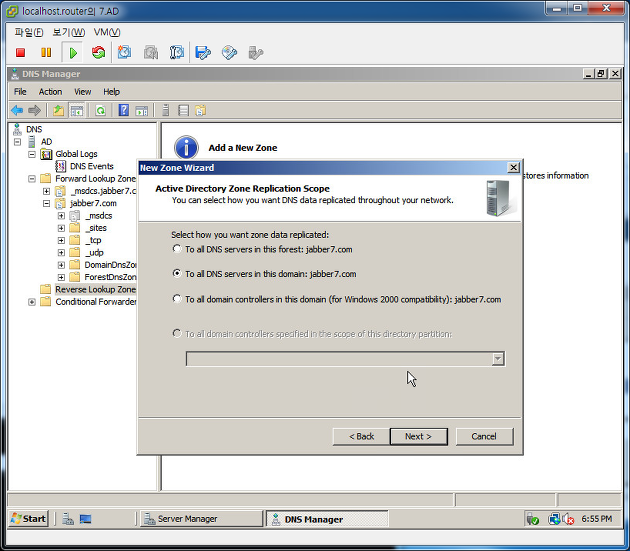Choose all DNS servers in this forest
Image resolution: width=630 pixels, height=551 pixels.
[x=177, y=249]
